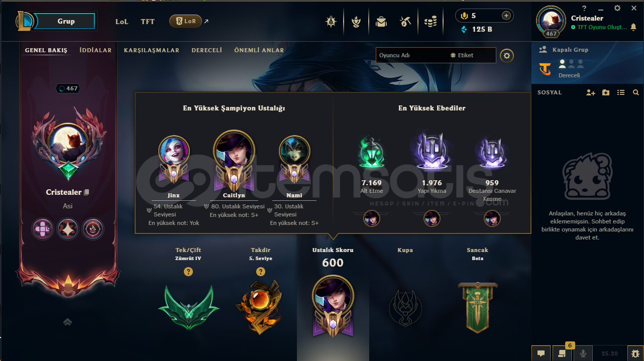Open profile search settings gear

click(x=507, y=55)
